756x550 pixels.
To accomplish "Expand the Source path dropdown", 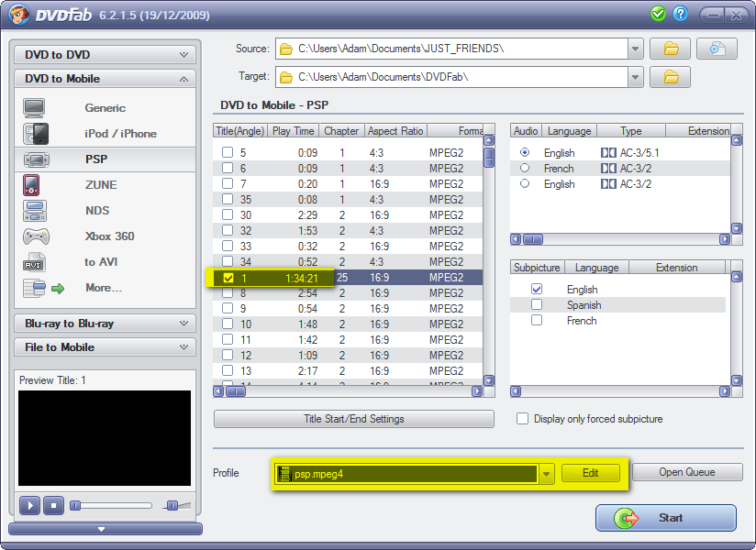I will [636, 49].
